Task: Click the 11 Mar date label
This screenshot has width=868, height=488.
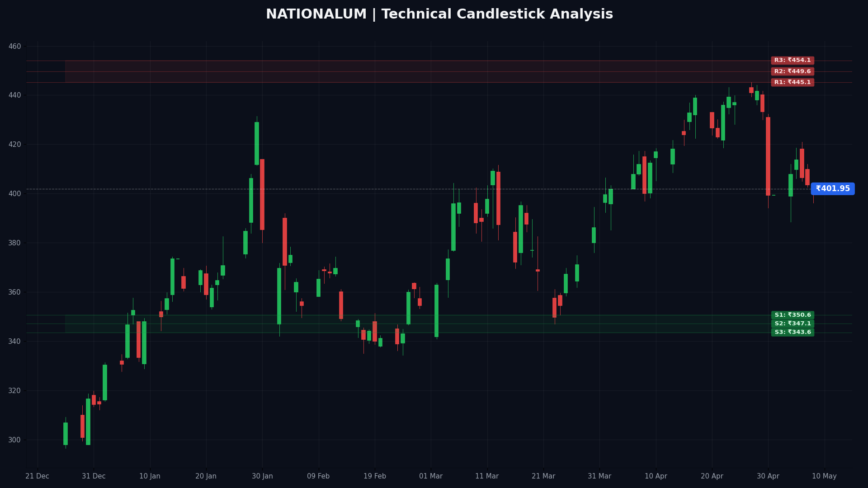Action: point(487,476)
